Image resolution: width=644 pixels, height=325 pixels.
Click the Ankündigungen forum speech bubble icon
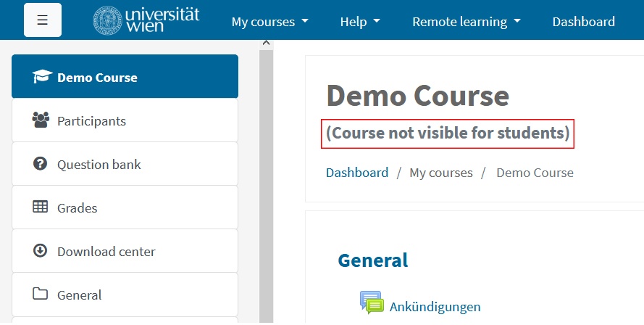click(x=372, y=303)
